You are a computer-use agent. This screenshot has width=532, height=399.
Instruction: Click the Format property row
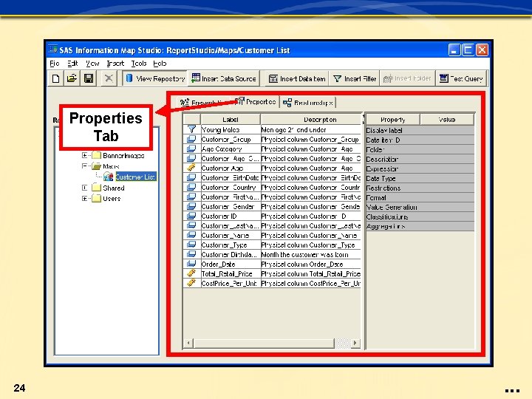[420, 197]
